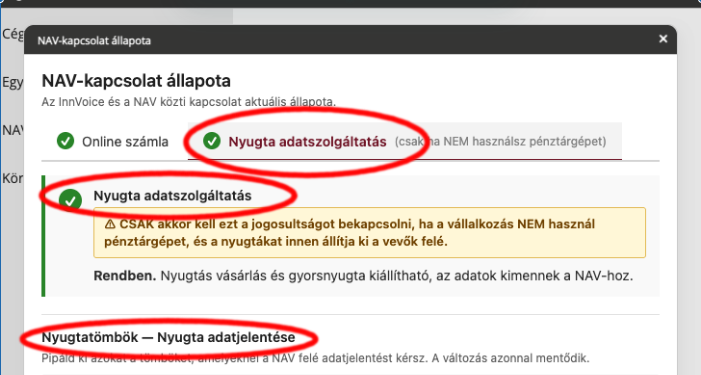Click the '(csak ha NEM használsz pénztárgépet)' note
The height and width of the screenshot is (375, 701).
point(500,142)
